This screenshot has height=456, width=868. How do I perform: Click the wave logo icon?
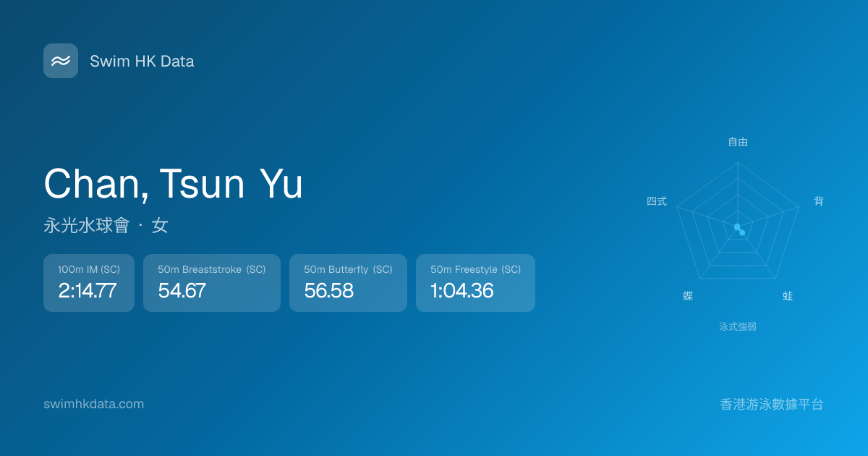61,61
